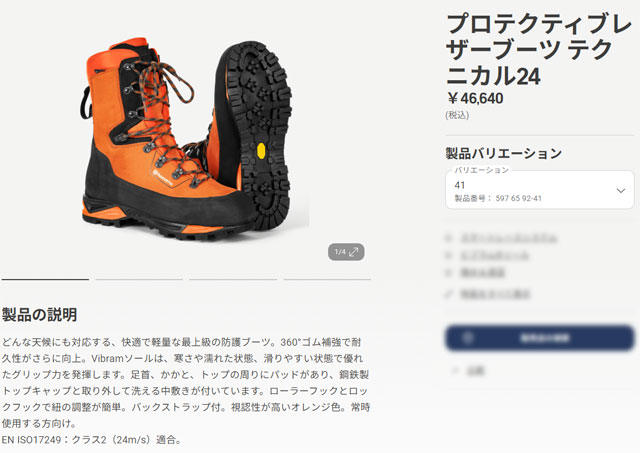
Task: Expand the バリエーション size dropdown chevron
Action: [x=621, y=191]
